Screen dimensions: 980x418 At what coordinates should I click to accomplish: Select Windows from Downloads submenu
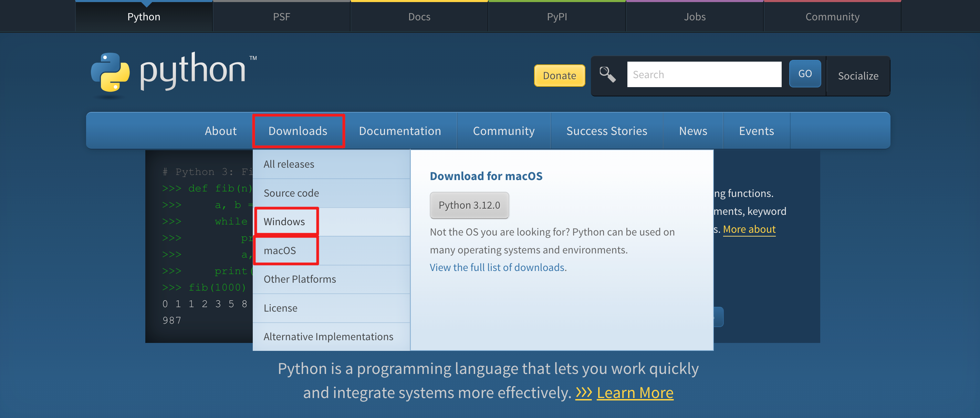click(x=284, y=221)
